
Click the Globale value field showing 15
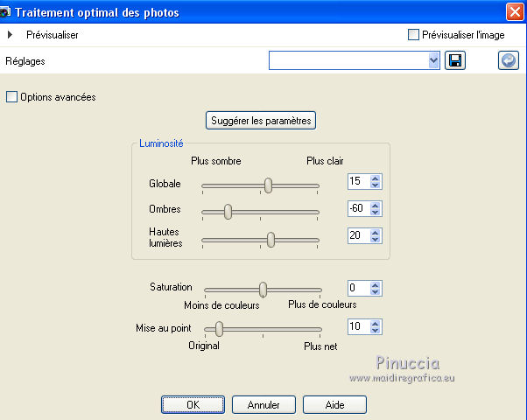(x=358, y=182)
